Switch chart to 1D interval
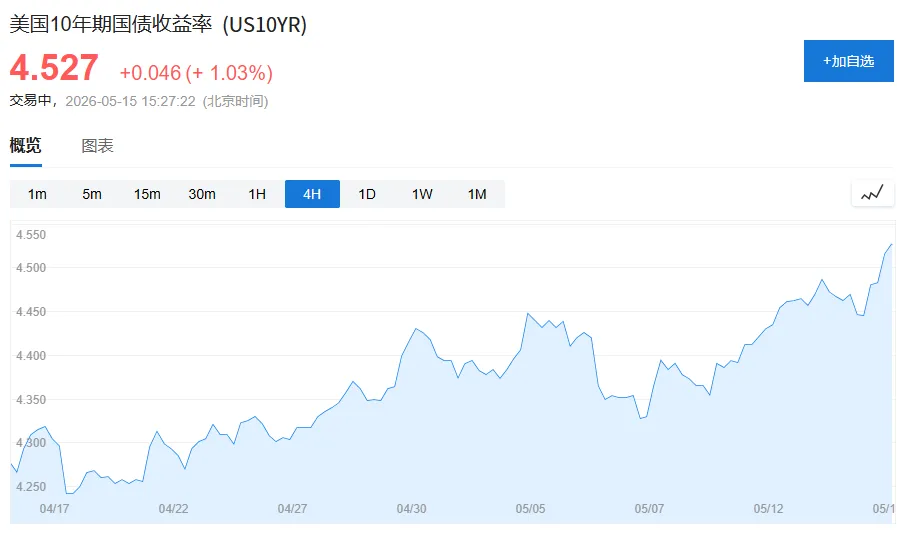 click(367, 194)
